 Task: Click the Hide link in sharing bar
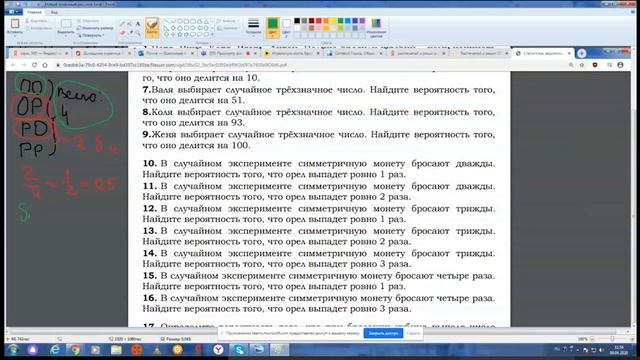413,333
